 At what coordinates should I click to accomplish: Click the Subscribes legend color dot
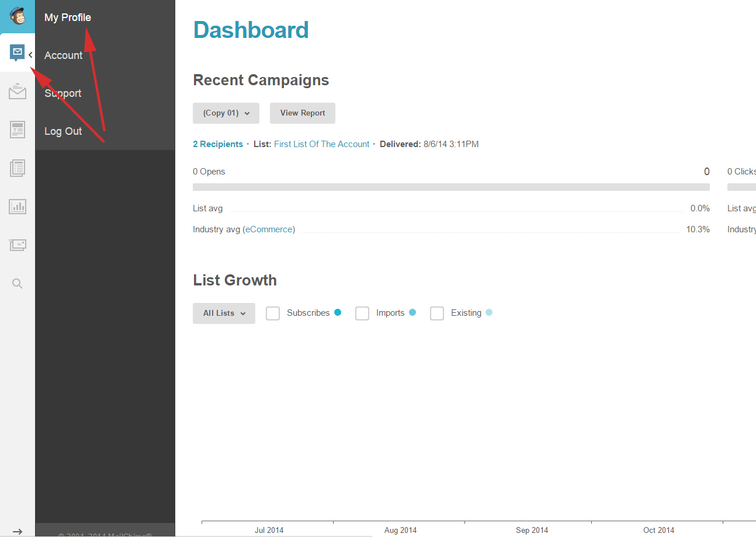(338, 312)
